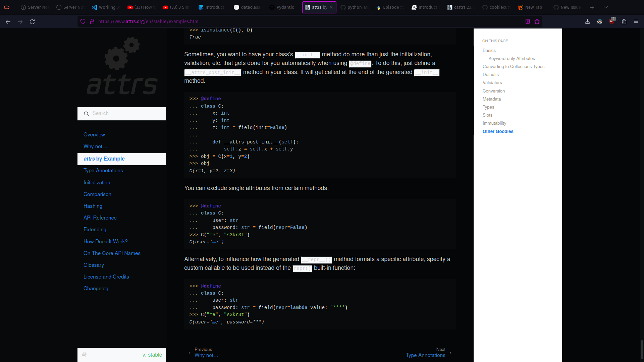
Task: Open the Glossary sidebar link
Action: 94,265
